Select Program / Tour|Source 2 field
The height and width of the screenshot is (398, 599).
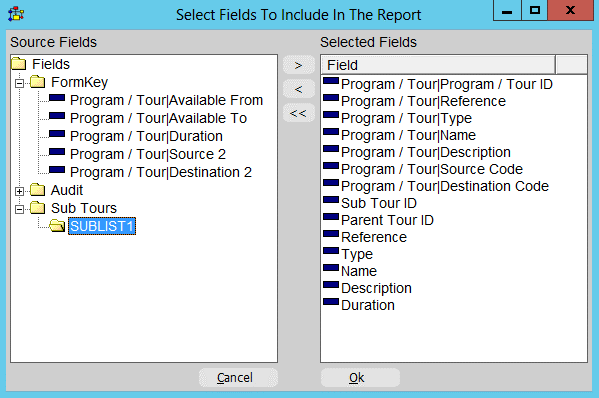[148, 154]
